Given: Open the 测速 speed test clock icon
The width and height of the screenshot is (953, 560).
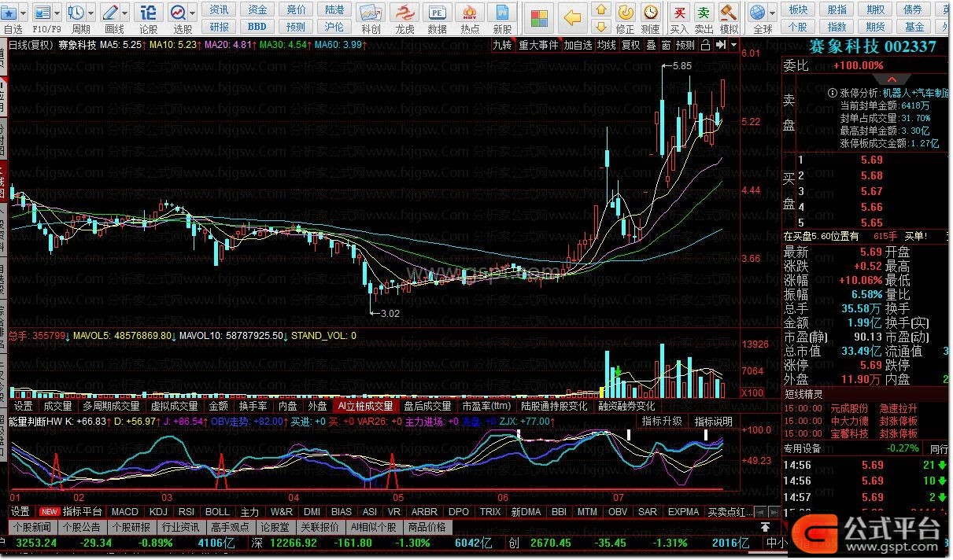Looking at the screenshot, I should coord(651,13).
